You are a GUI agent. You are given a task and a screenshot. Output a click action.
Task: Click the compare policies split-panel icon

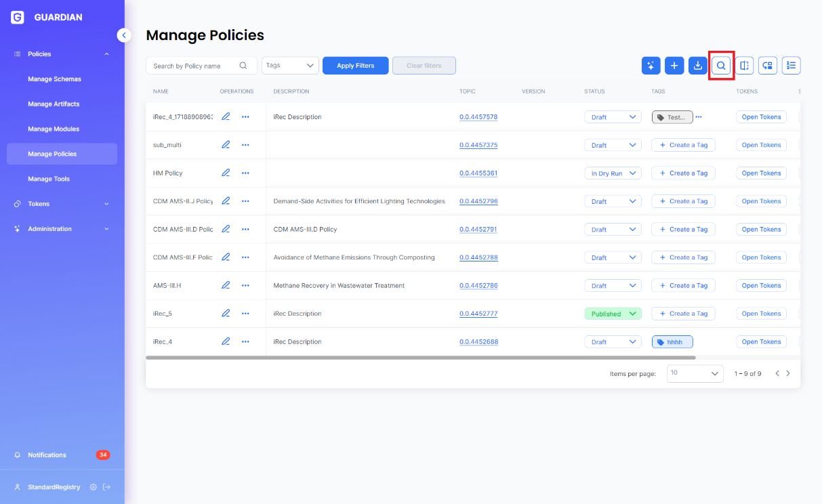[x=744, y=65]
